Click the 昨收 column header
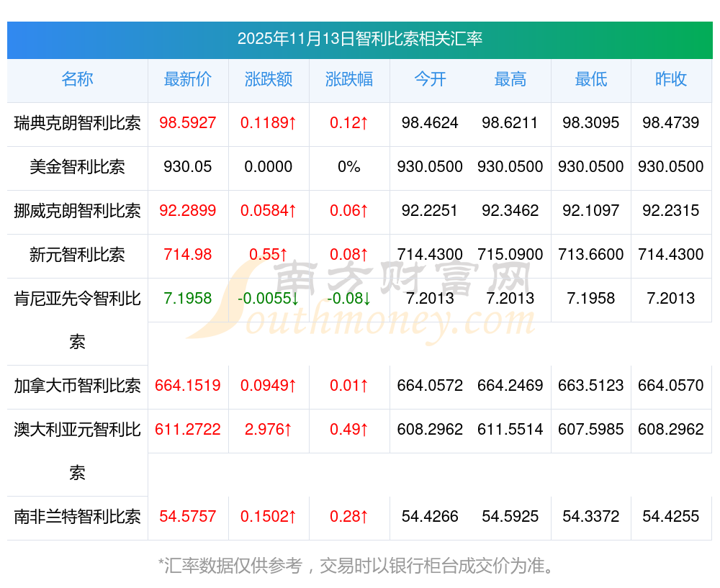 pyautogui.click(x=671, y=79)
